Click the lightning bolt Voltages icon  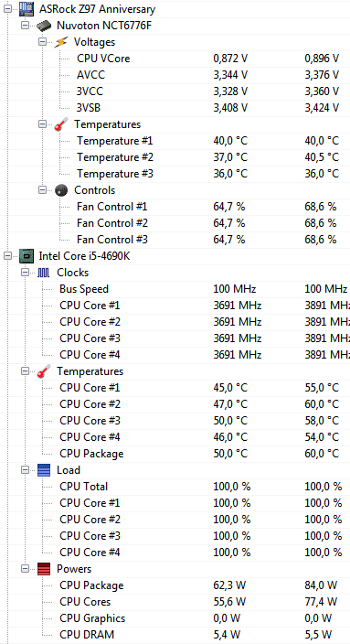(x=61, y=42)
